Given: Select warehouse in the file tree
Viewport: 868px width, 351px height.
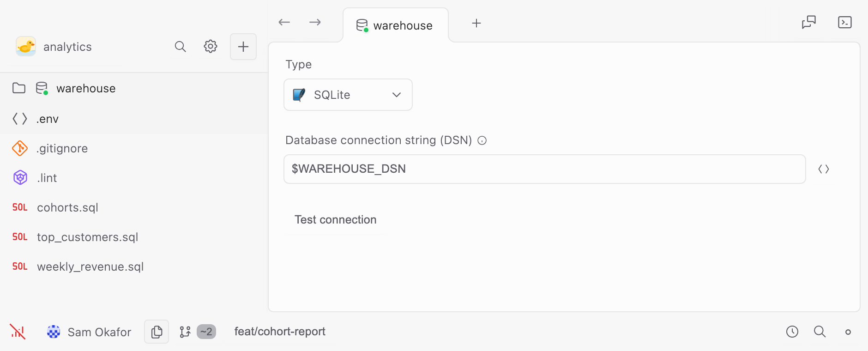Looking at the screenshot, I should (134, 88).
